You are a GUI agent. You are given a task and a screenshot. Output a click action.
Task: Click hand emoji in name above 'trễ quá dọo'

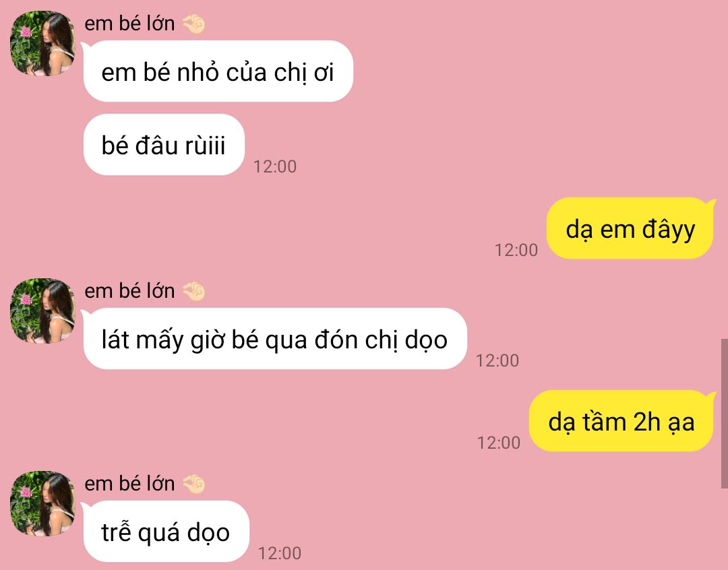[x=193, y=484]
